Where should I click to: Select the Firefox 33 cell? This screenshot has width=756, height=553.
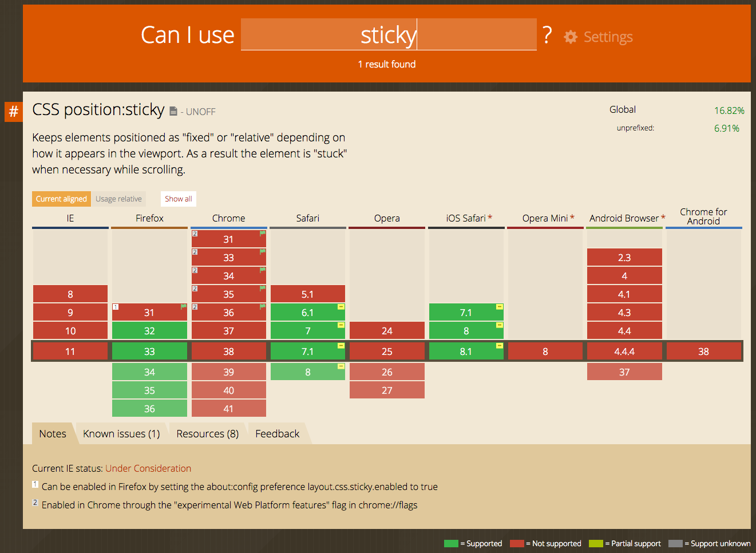[149, 351]
